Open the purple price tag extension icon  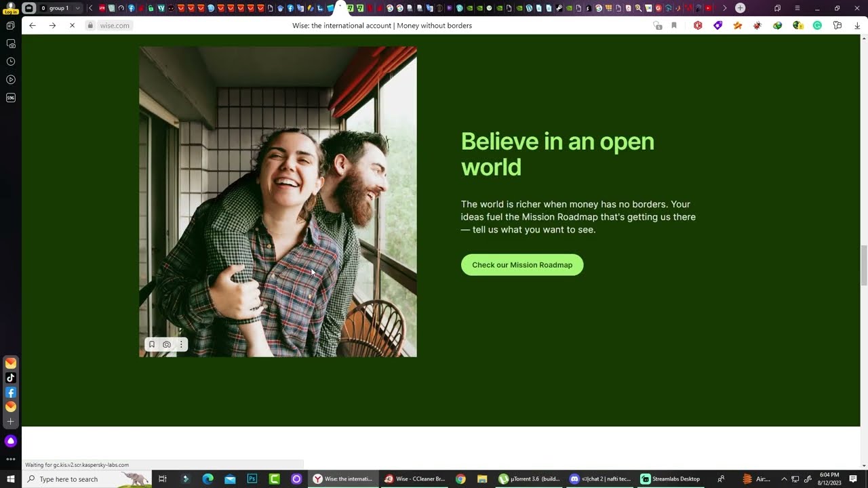pos(718,26)
